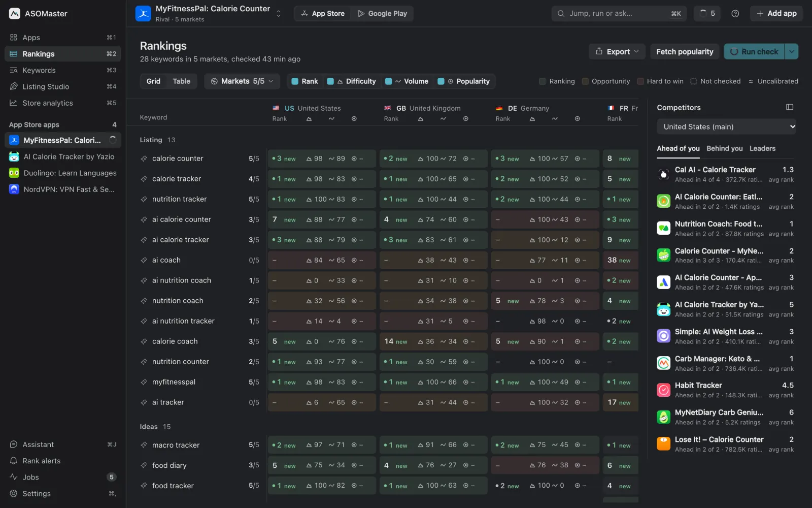
Task: Open Rank alerts in the sidebar
Action: click(63, 461)
